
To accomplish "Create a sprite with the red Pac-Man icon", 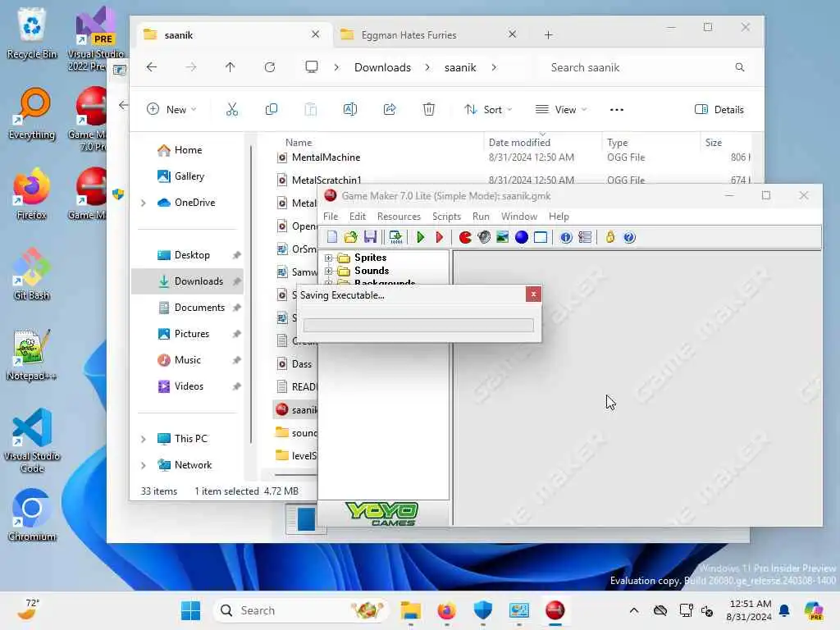I will click(465, 237).
